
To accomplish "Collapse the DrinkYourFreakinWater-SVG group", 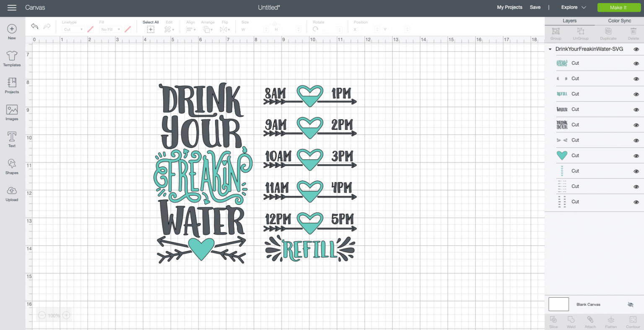I will coord(550,49).
